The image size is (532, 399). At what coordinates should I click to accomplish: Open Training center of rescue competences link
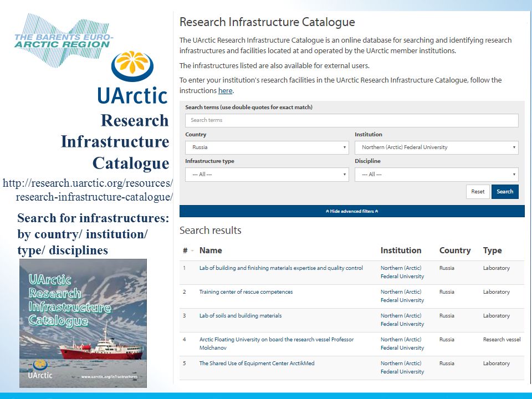[246, 292]
